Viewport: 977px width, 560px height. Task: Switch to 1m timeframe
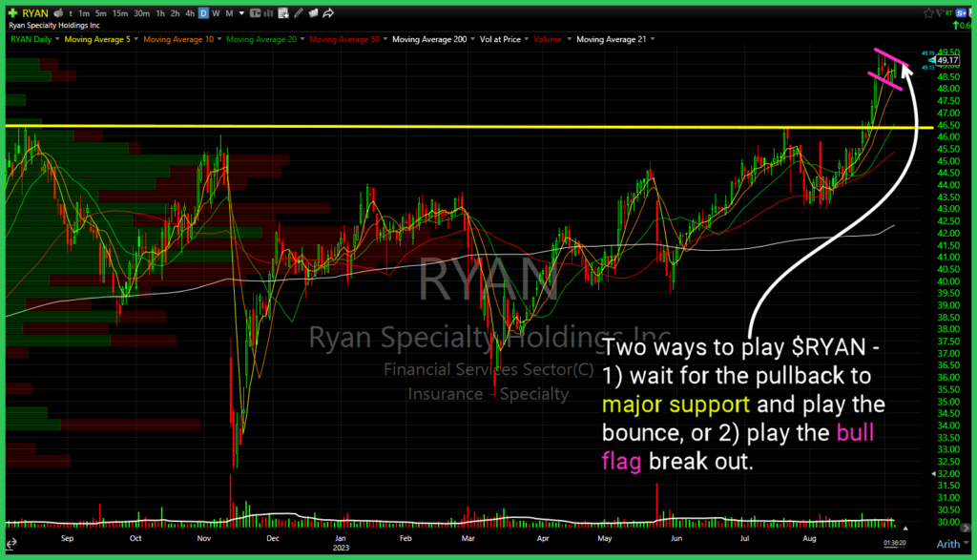click(84, 13)
